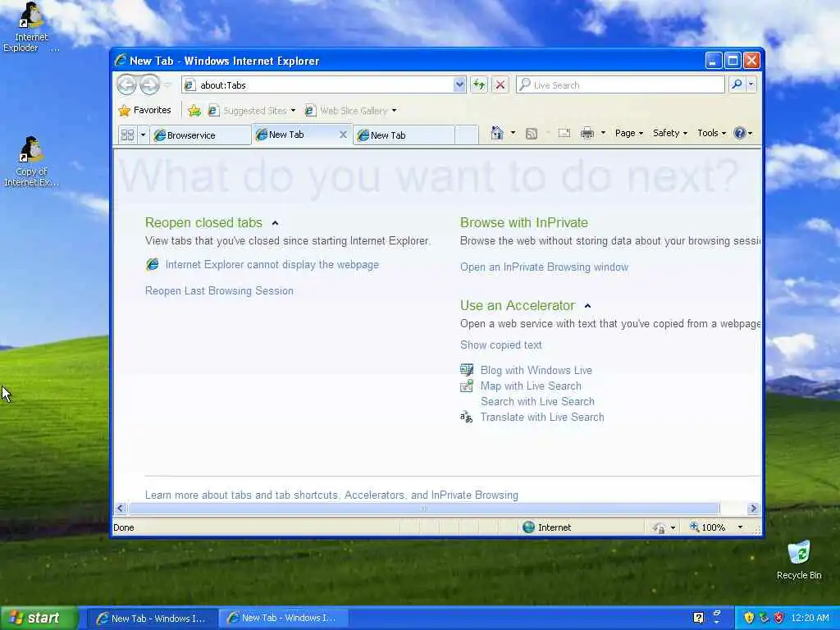Choose Search with Live Search
The image size is (840, 630).
click(537, 401)
